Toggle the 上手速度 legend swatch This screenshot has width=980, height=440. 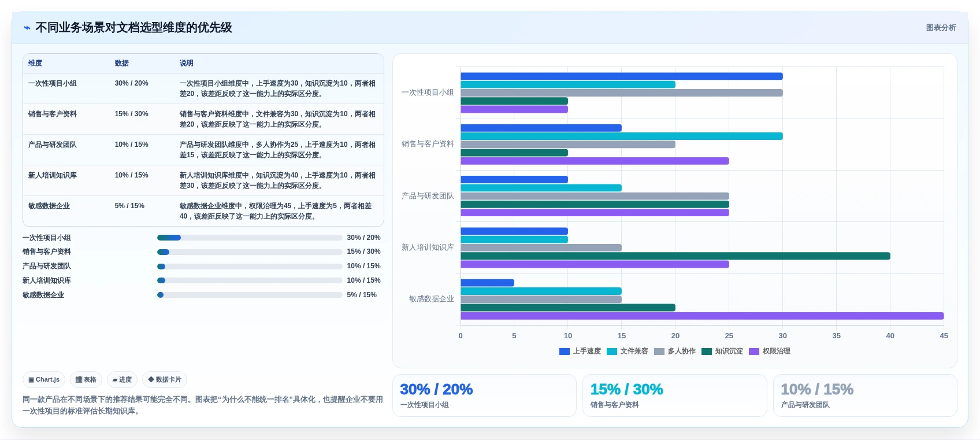point(565,352)
